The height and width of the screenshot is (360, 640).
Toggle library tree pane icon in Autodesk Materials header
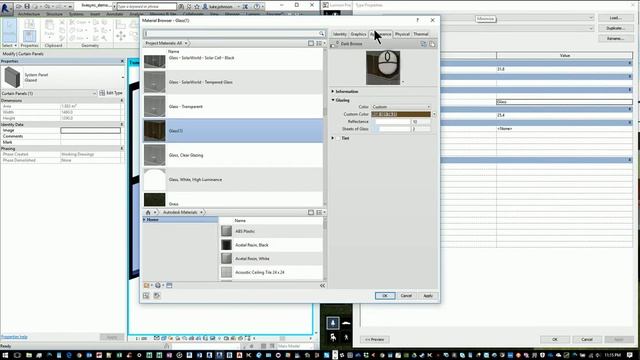click(x=311, y=212)
